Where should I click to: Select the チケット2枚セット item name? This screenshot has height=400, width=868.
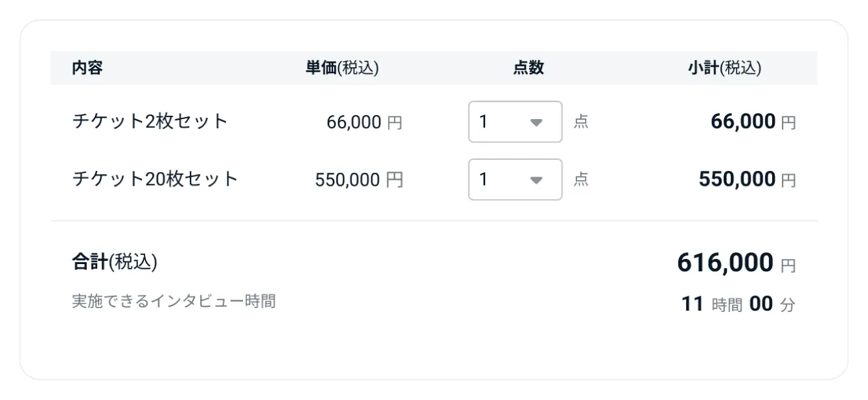tap(150, 122)
